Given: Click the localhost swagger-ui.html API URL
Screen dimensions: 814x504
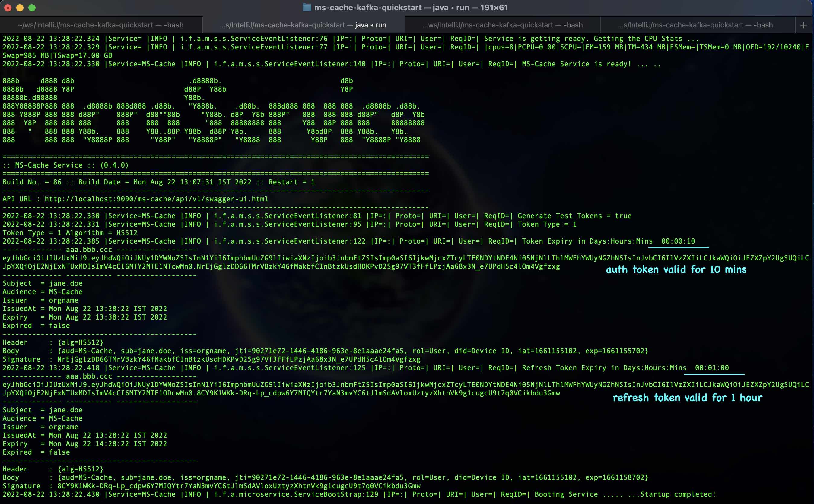Looking at the screenshot, I should pos(156,199).
